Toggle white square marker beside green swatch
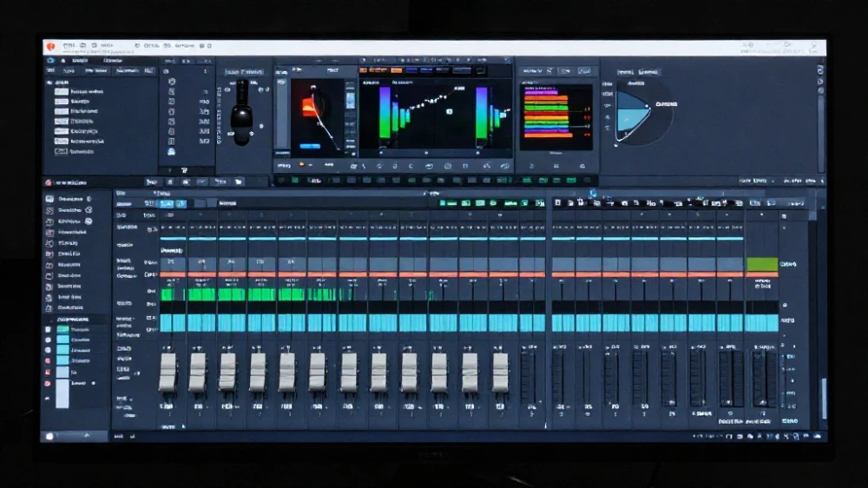 48,330
